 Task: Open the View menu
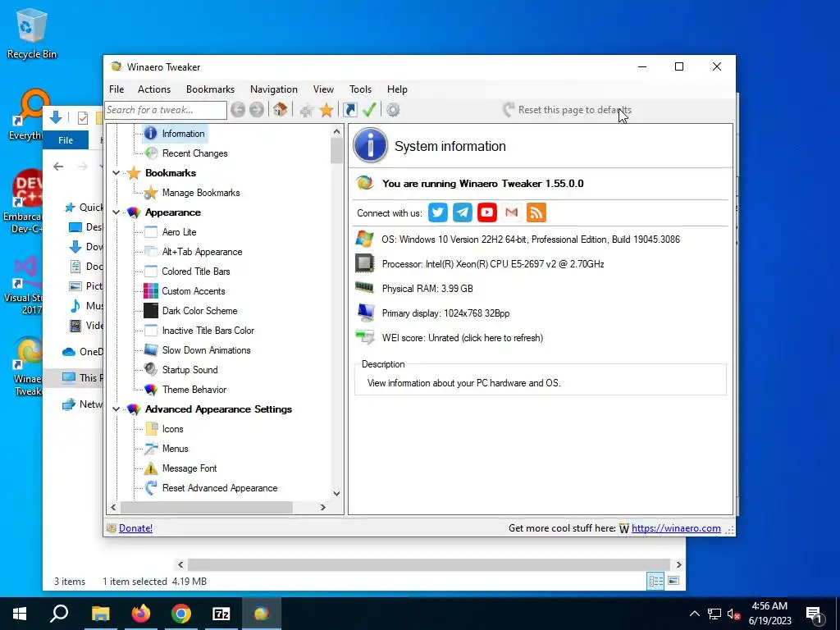323,89
